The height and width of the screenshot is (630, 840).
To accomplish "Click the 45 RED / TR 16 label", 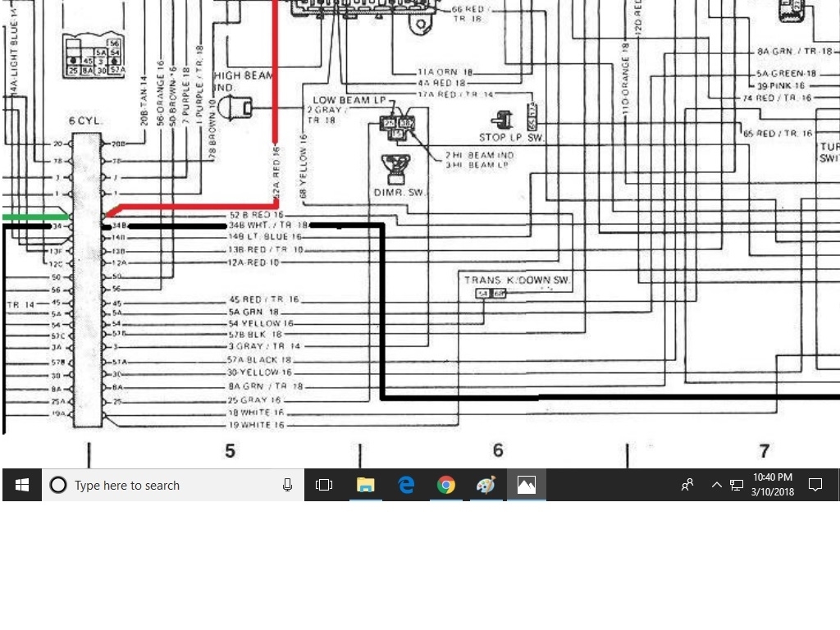I will pos(264,299).
